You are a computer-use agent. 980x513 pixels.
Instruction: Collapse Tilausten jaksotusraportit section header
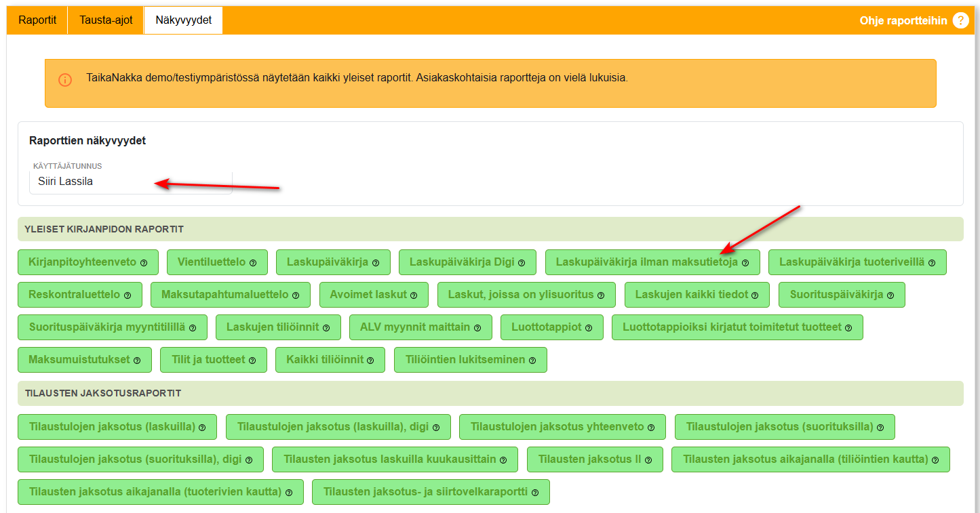490,393
